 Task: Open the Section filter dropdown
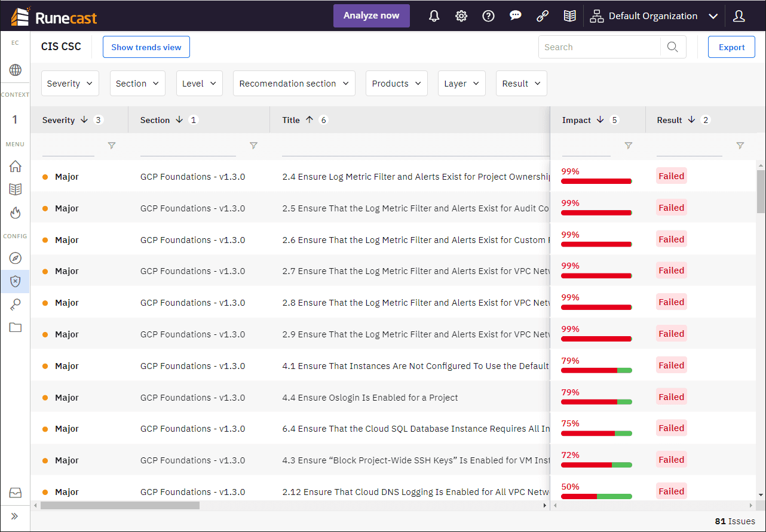(x=137, y=84)
